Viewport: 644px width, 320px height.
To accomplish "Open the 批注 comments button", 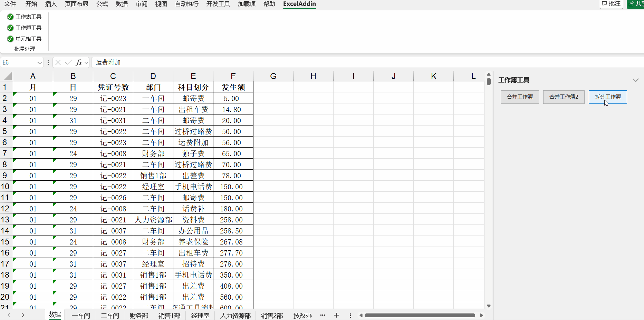I will click(611, 4).
